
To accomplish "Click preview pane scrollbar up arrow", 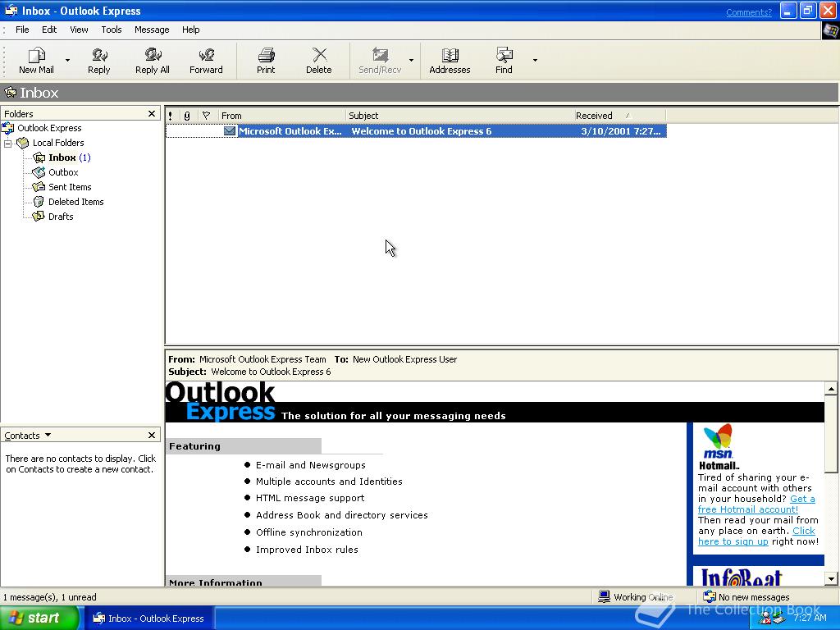I will click(831, 388).
